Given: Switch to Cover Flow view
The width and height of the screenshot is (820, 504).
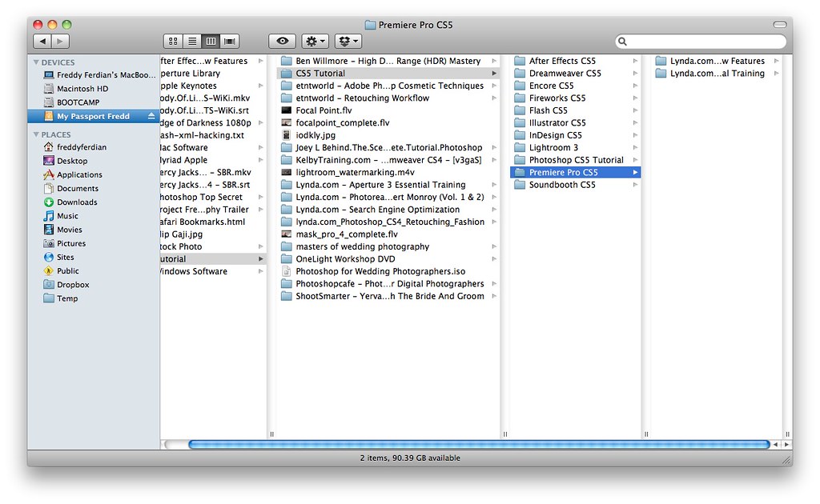Looking at the screenshot, I should click(x=230, y=42).
